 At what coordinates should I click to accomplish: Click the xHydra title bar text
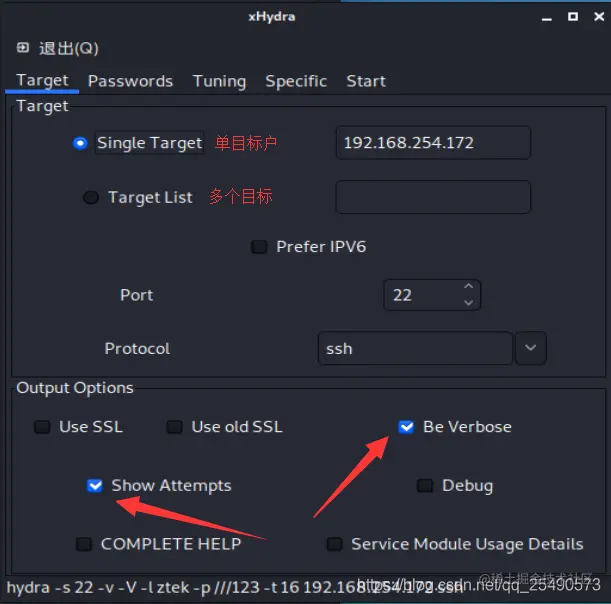(272, 17)
